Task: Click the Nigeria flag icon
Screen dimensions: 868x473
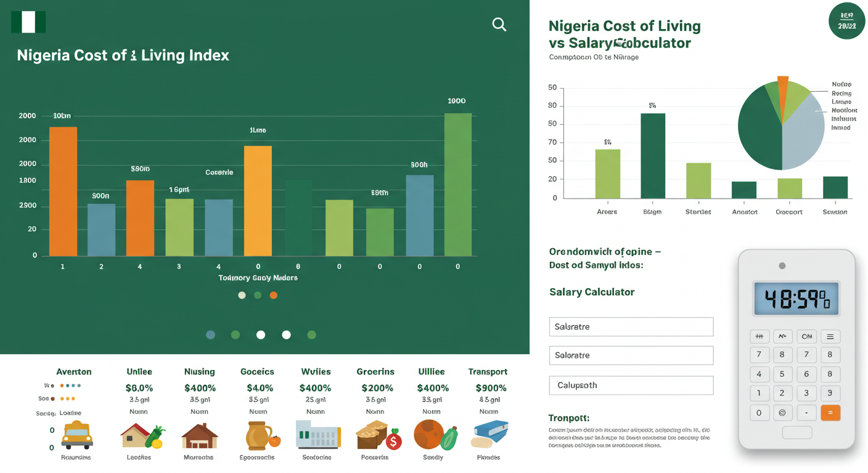Action: tap(28, 22)
